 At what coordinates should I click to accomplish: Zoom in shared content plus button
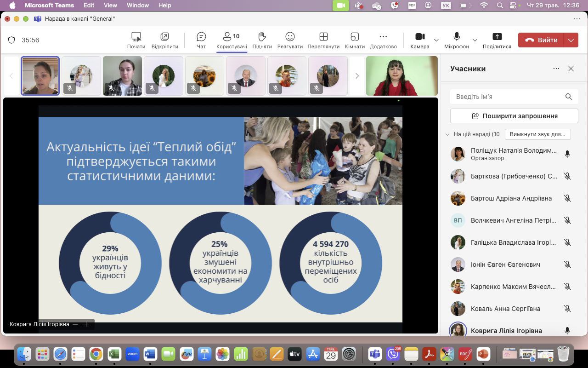tap(86, 324)
